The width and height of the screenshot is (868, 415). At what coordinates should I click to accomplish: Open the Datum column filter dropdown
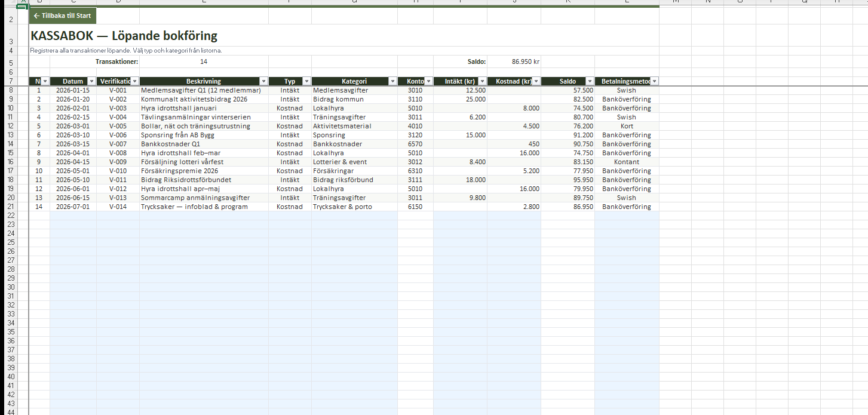[x=91, y=81]
